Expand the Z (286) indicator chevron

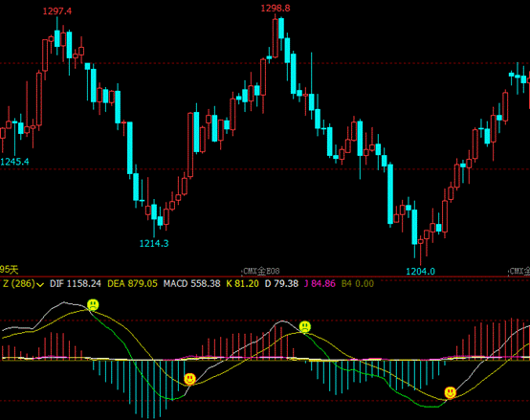pyautogui.click(x=40, y=285)
